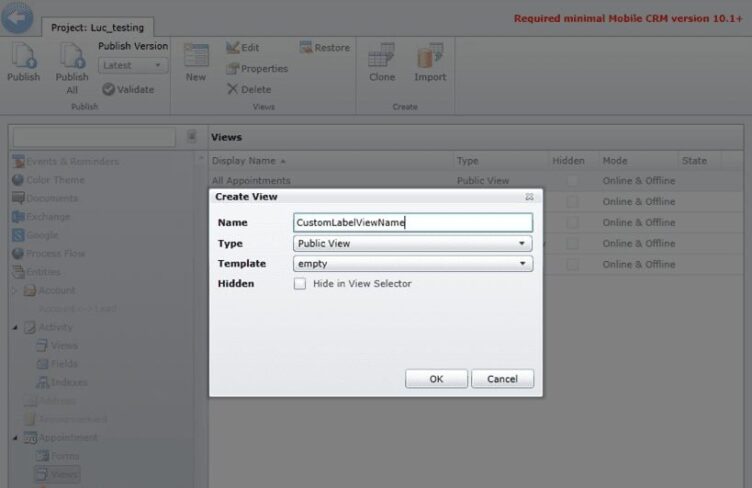The height and width of the screenshot is (488, 752).
Task: Click the Publish icon in ribbon
Action: coord(23,55)
